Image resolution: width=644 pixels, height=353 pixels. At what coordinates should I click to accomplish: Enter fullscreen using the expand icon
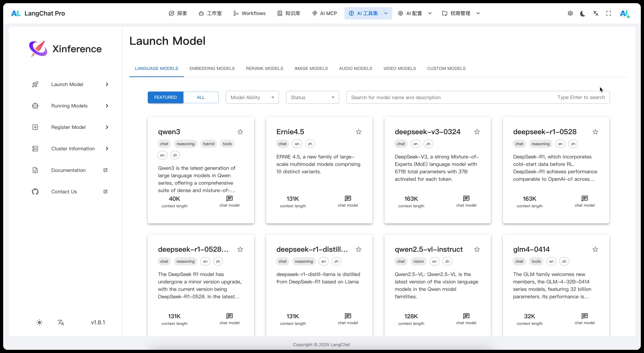609,13
